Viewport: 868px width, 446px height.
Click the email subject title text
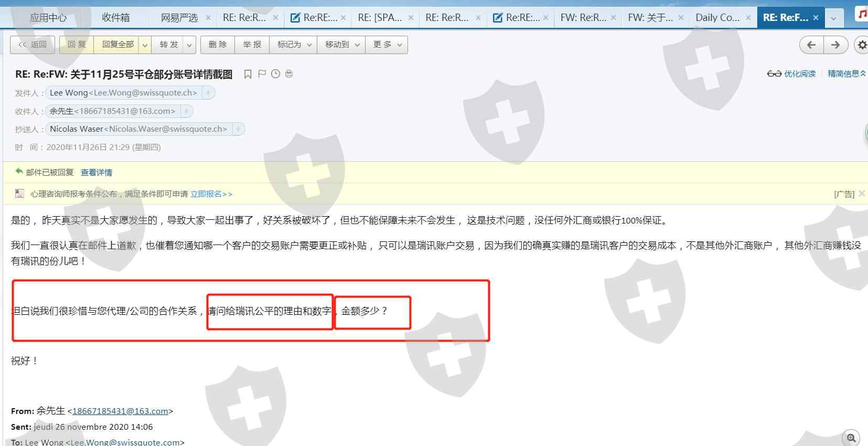[x=124, y=75]
